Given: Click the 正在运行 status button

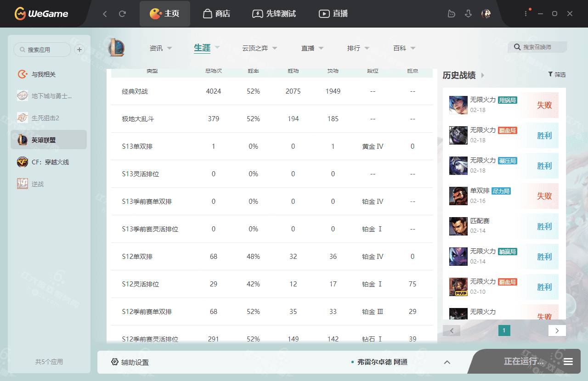Looking at the screenshot, I should (x=524, y=362).
